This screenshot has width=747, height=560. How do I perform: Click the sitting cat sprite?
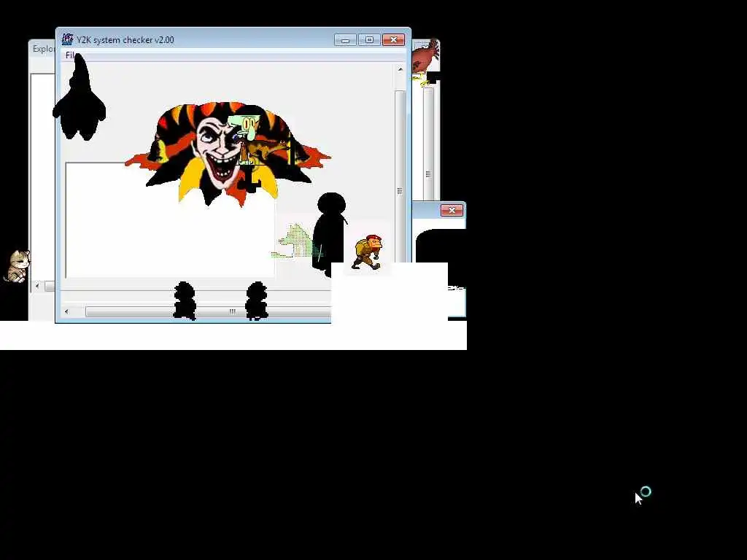[18, 266]
